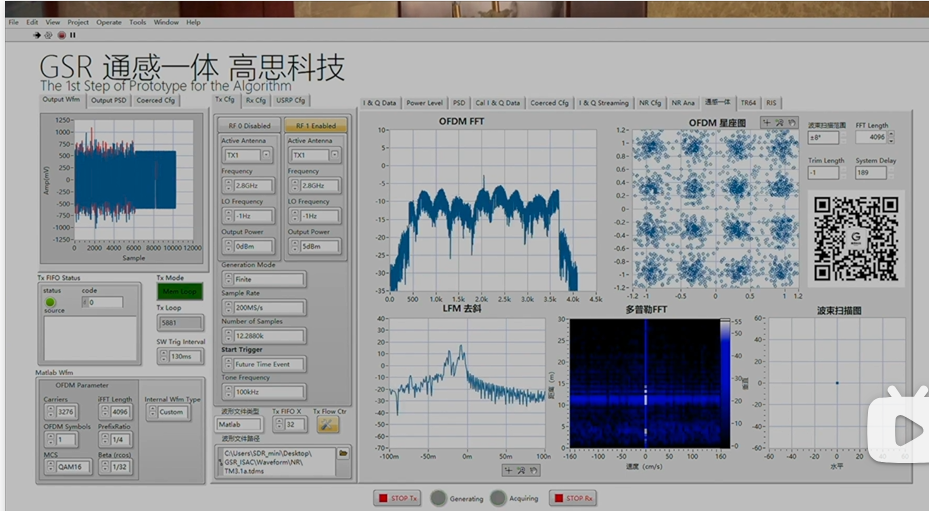
Task: Select the LFM graph pan hand tool
Action: click(x=533, y=470)
